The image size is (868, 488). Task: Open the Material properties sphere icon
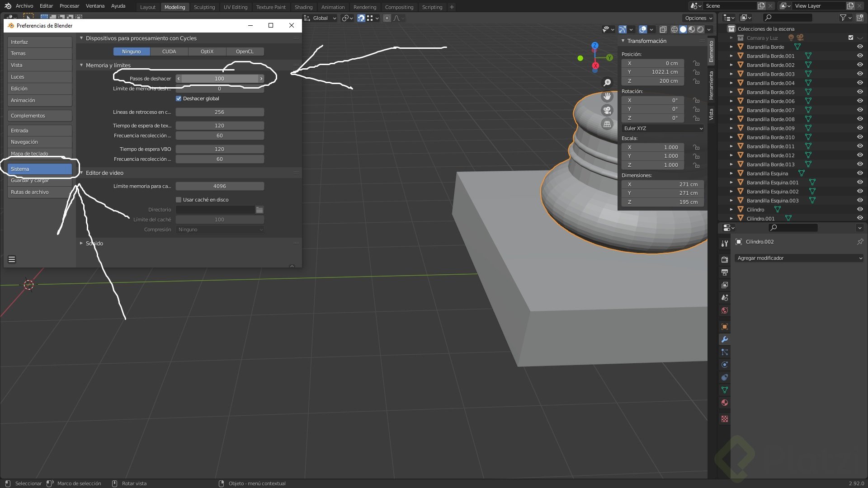click(725, 403)
